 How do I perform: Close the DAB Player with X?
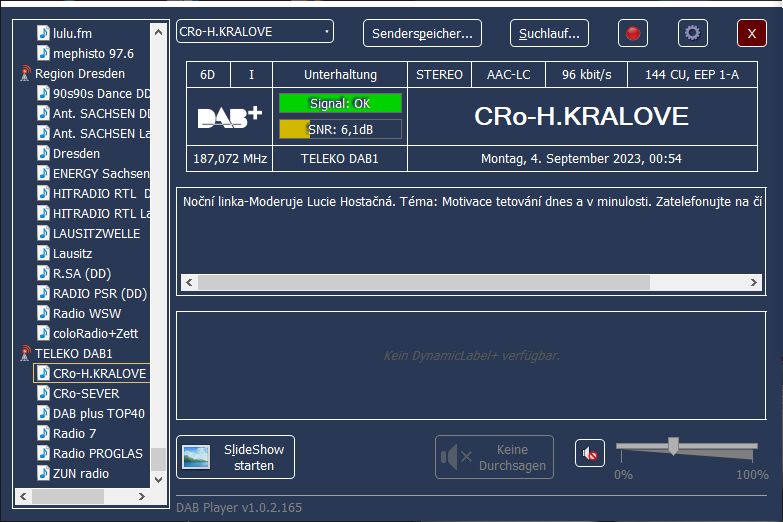(x=752, y=33)
